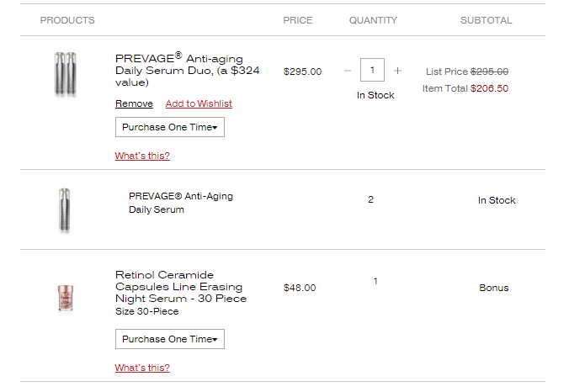Click the SUBTOTAL column header
The image size is (569, 392).
[486, 20]
